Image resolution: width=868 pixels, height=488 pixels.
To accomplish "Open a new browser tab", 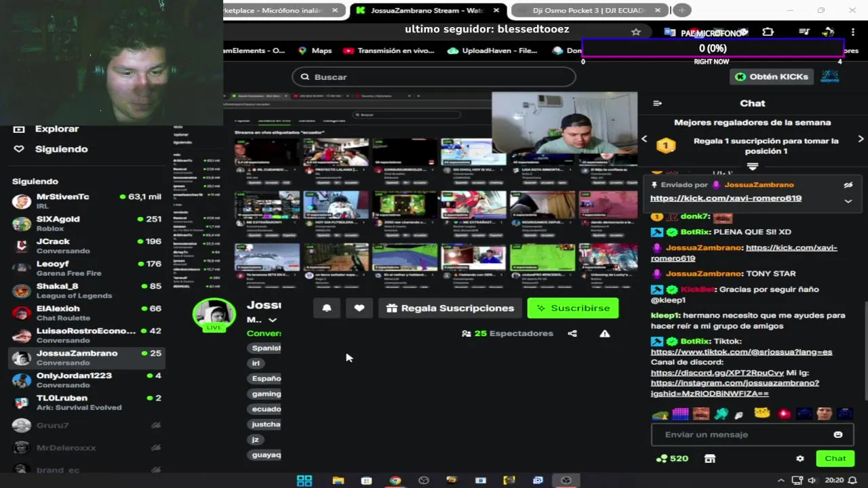I will [682, 10].
